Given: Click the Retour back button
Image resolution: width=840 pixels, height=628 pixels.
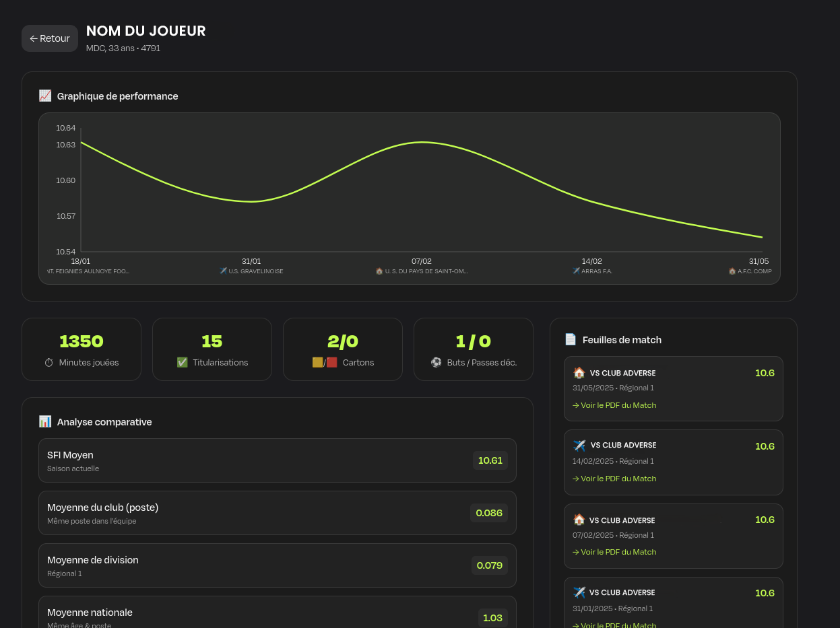Looking at the screenshot, I should tap(50, 38).
